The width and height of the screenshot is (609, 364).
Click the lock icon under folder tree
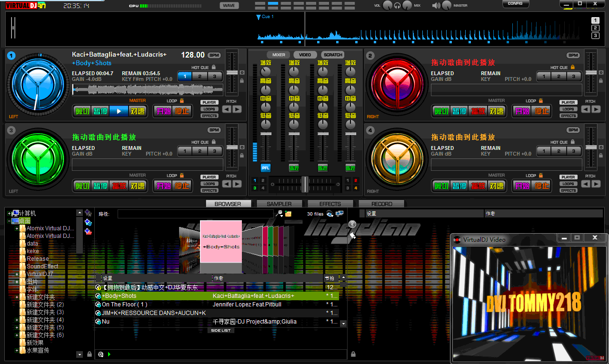89,354
